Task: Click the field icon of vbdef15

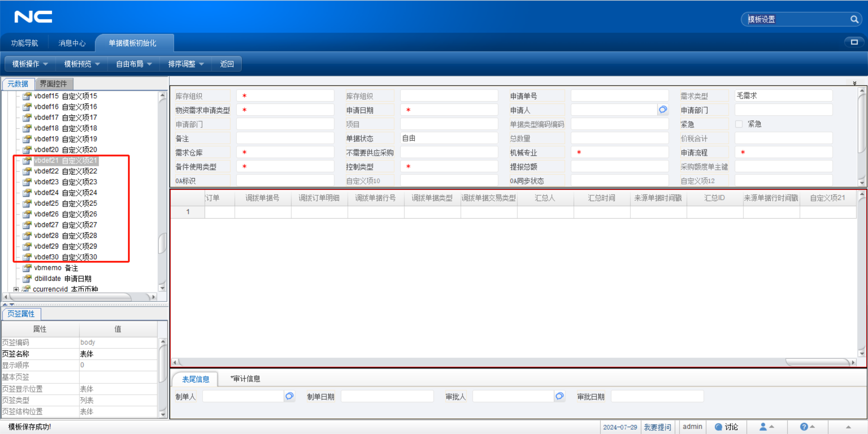Action: (28, 96)
